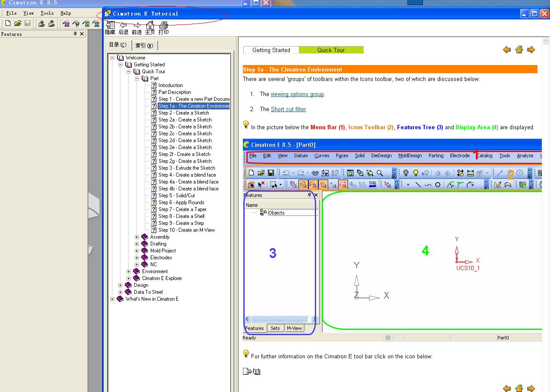Expand the Design tree node
The width and height of the screenshot is (550, 392).
coord(121,285)
